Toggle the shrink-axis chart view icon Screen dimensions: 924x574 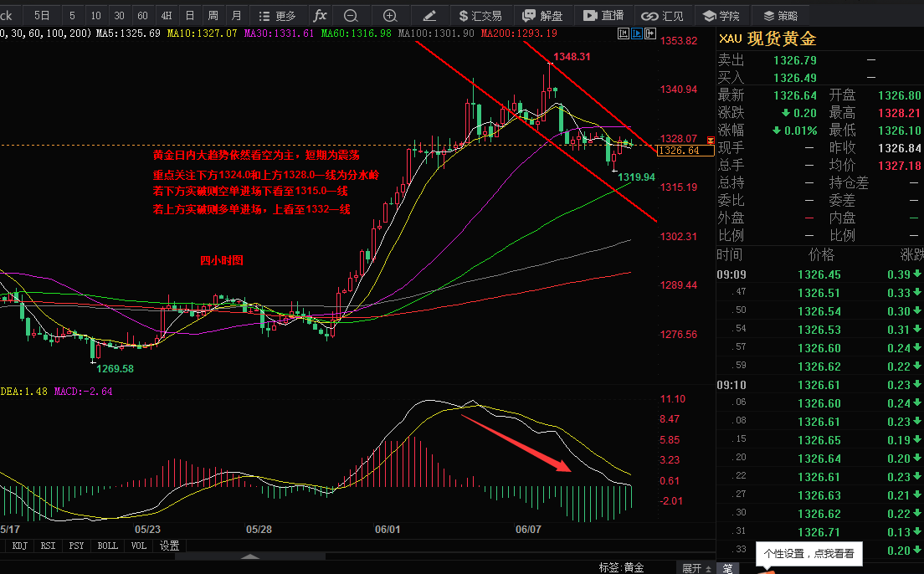point(623,33)
